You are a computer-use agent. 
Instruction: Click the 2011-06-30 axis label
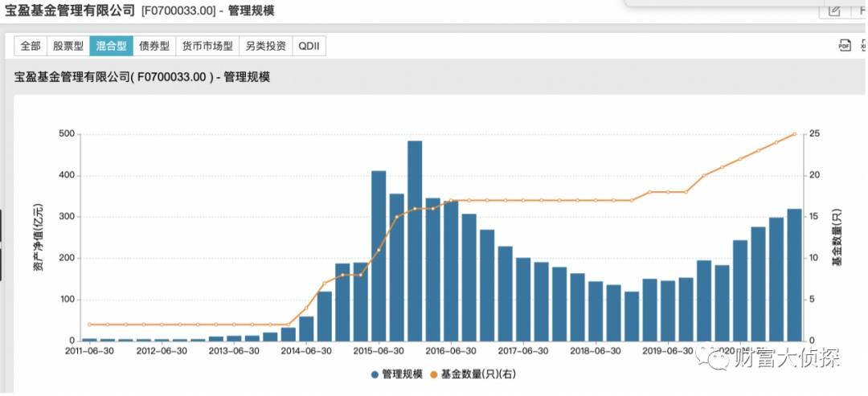(90, 351)
